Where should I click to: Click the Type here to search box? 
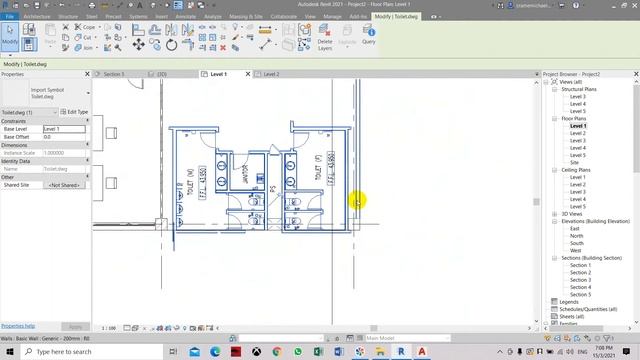pyautogui.click(x=92, y=351)
